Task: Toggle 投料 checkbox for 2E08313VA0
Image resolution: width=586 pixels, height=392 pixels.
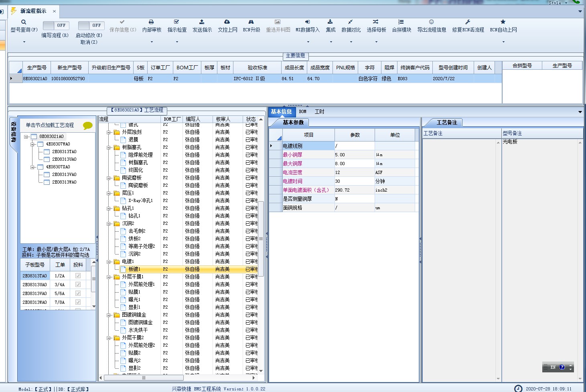Action: [x=78, y=293]
